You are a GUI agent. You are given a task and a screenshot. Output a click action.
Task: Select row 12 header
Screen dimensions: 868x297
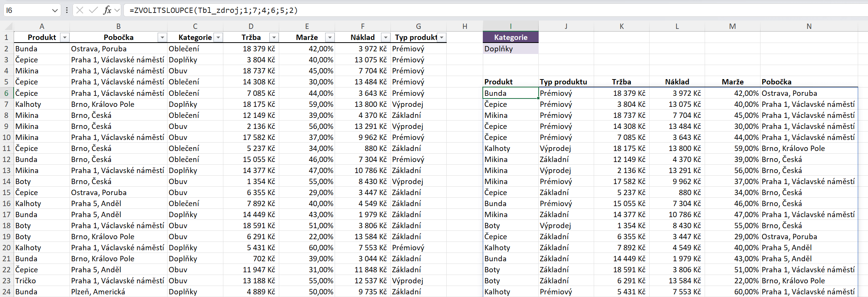point(6,159)
